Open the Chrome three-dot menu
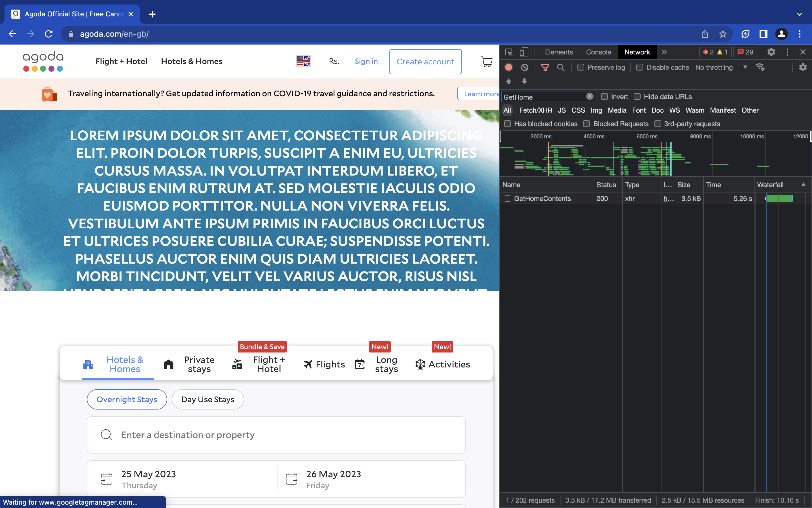This screenshot has width=812, height=508. pyautogui.click(x=800, y=34)
